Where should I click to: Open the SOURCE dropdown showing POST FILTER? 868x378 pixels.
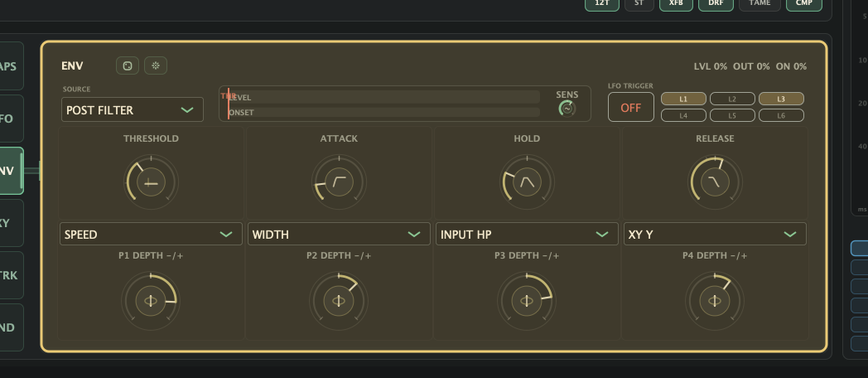click(133, 109)
